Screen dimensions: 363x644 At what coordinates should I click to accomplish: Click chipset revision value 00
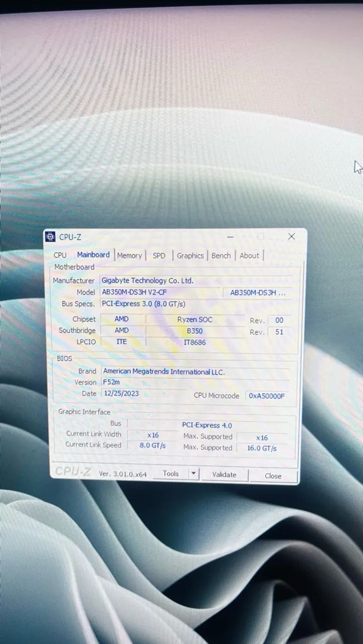279,320
